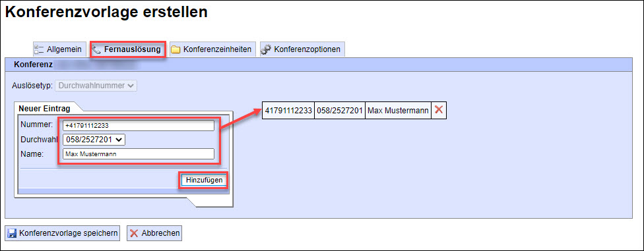Image resolution: width=644 pixels, height=251 pixels.
Task: Open the Konferenzeinheiten tab
Action: tap(212, 49)
